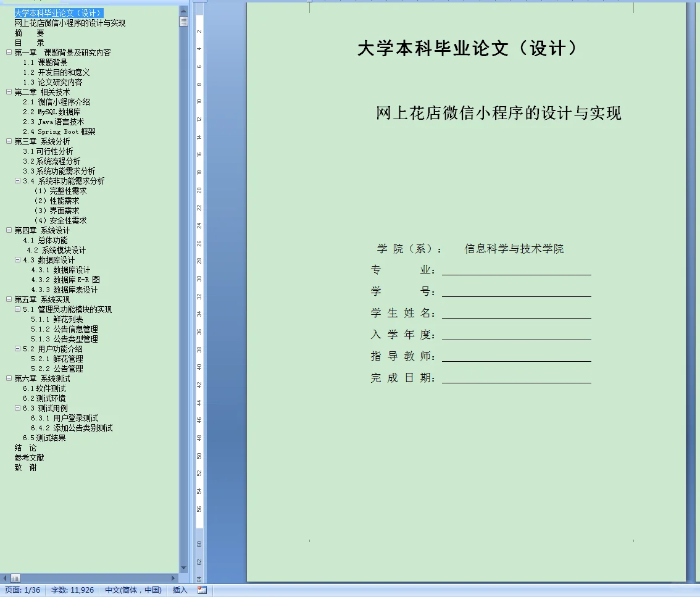Collapse the 第一章 课题背景及研究内容 branch
The height and width of the screenshot is (597, 700).
pyautogui.click(x=9, y=52)
